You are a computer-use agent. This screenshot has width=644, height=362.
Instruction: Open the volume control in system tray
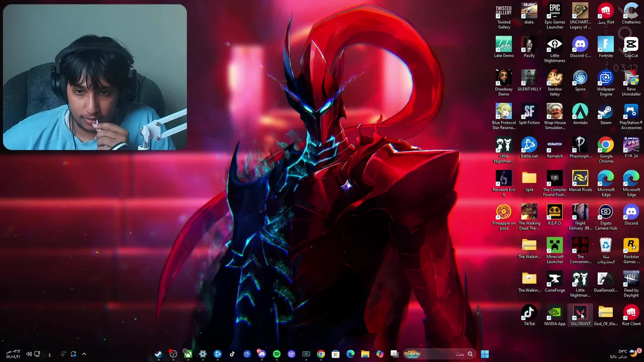tap(29, 354)
